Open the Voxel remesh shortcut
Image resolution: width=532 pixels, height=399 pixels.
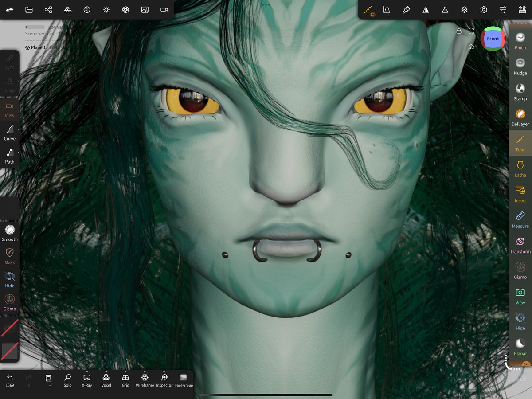click(106, 380)
